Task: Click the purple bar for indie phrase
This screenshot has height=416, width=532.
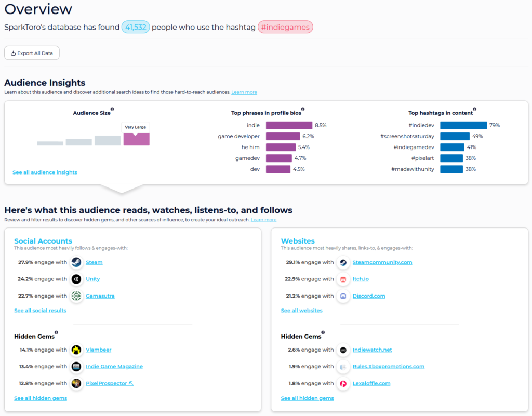Action: click(x=289, y=126)
